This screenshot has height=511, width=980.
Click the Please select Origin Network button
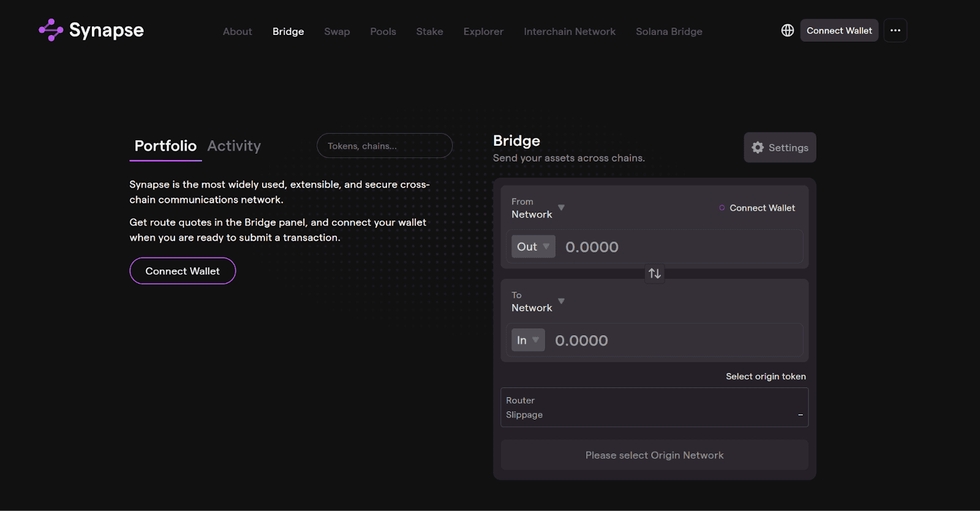[x=655, y=455]
